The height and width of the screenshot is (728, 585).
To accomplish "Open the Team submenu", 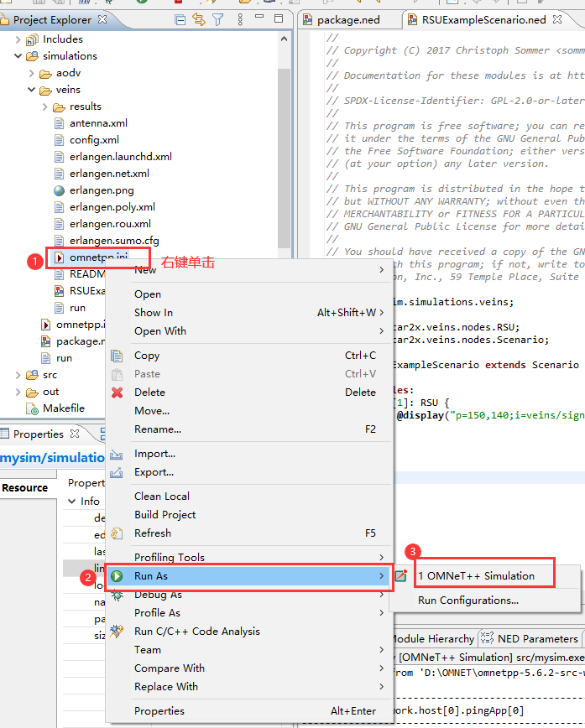I will coord(249,650).
